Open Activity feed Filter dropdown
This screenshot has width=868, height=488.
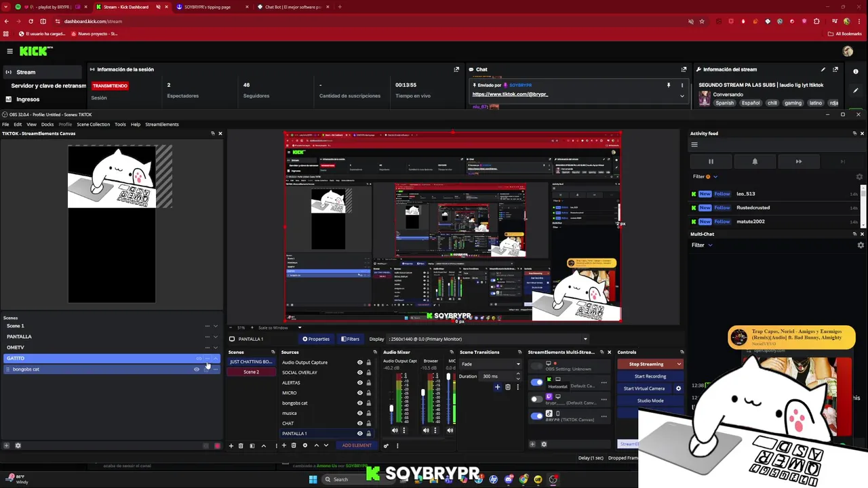tap(705, 176)
